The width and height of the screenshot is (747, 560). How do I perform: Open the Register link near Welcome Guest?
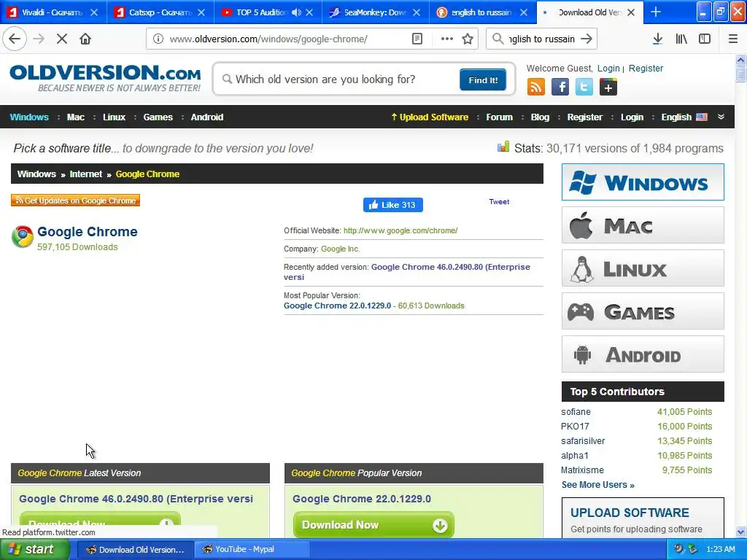pos(646,68)
